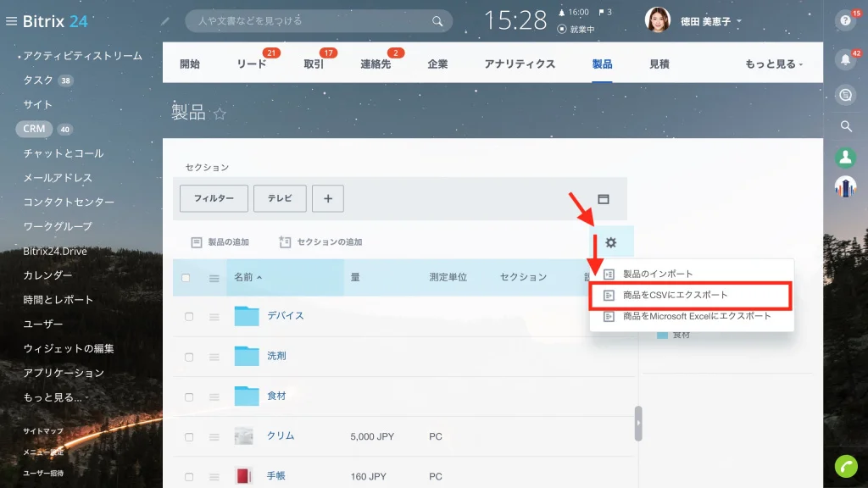The height and width of the screenshot is (488, 868).
Task: Click the vertical panel splitter handle
Action: [x=638, y=424]
